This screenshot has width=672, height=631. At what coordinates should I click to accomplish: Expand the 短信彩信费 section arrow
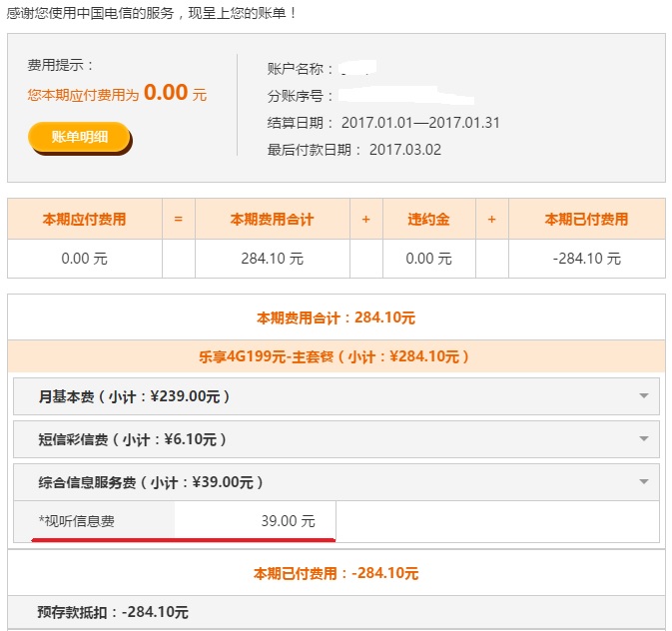[644, 438]
